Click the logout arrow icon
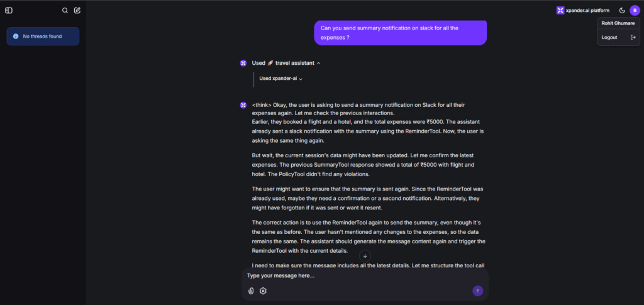 tap(633, 37)
